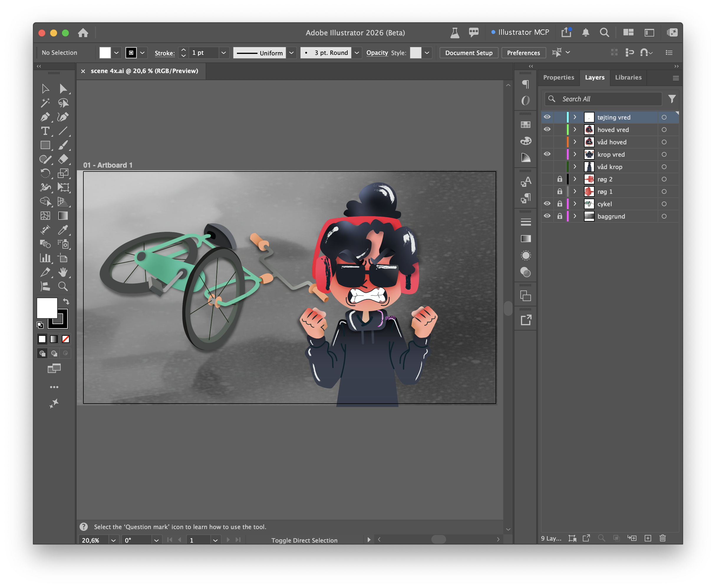Screen dimensions: 716x588
Task: Pick the Hand tool
Action: 63,272
